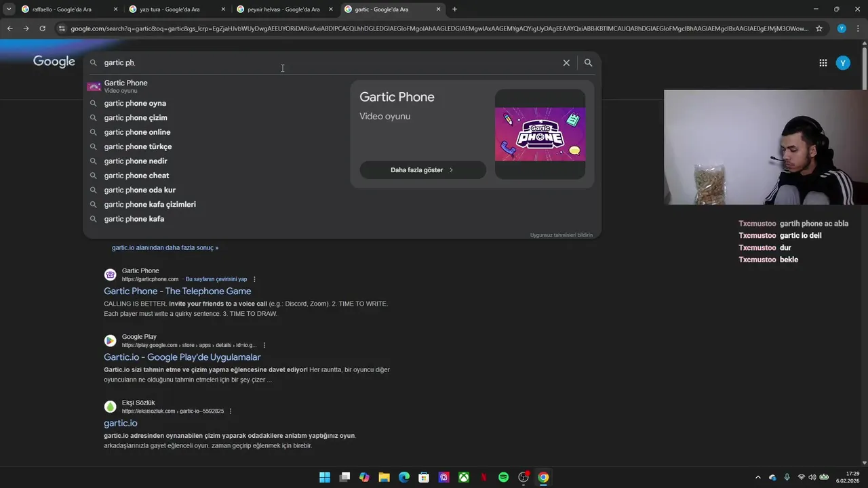Close the yazı tura tab
This screenshot has height=488, width=868.
(223, 9)
